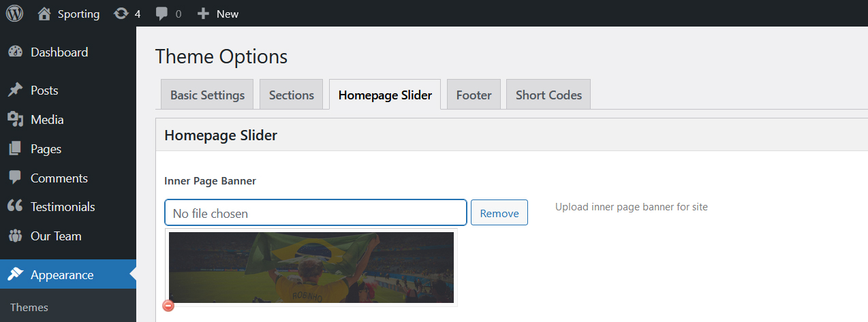The width and height of the screenshot is (868, 322).
Task: Open Themes under Appearance
Action: 29,308
